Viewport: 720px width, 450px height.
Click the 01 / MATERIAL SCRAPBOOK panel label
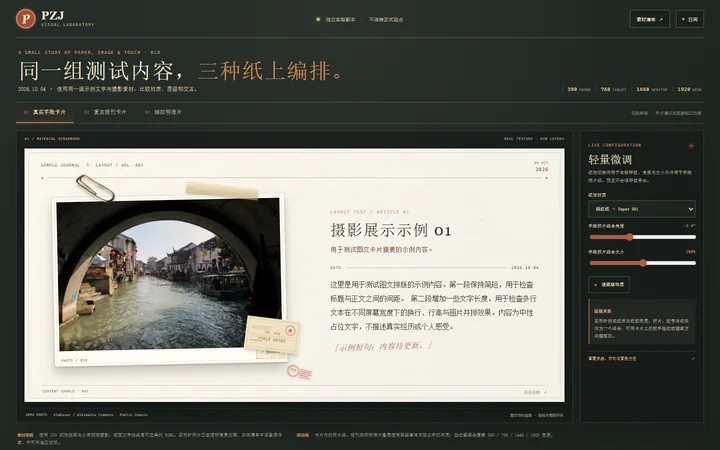tap(52, 138)
